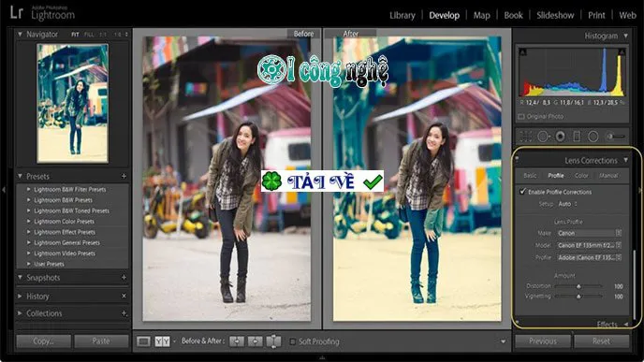Create a new snapshot with plus icon
The image size is (644, 362).
click(124, 278)
